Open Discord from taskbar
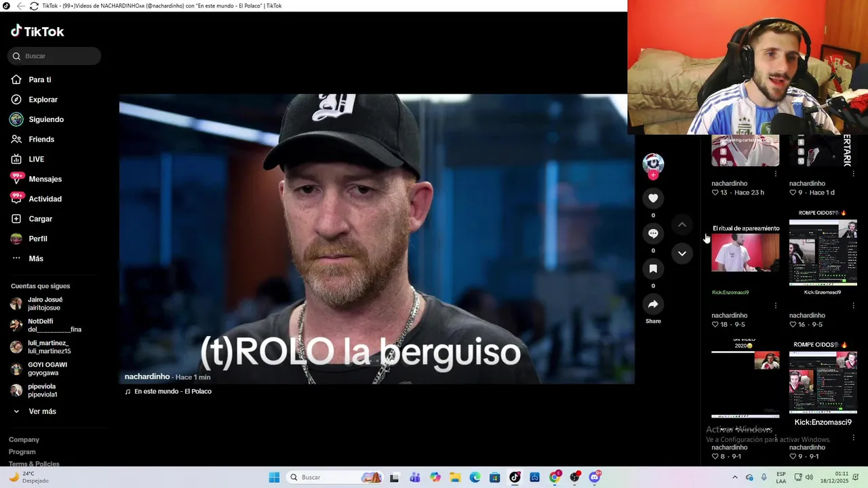868x488 pixels. click(595, 477)
